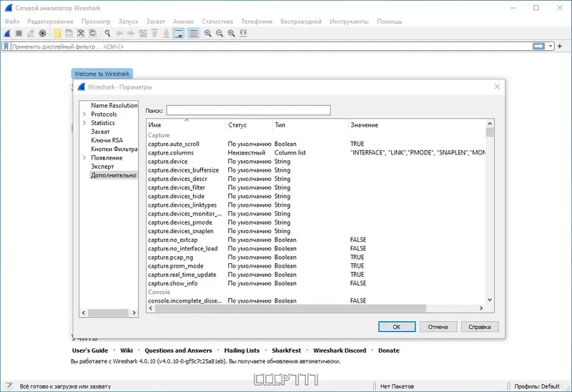This screenshot has height=392, width=572.
Task: Click the display filter bookmark icon
Action: [6, 46]
